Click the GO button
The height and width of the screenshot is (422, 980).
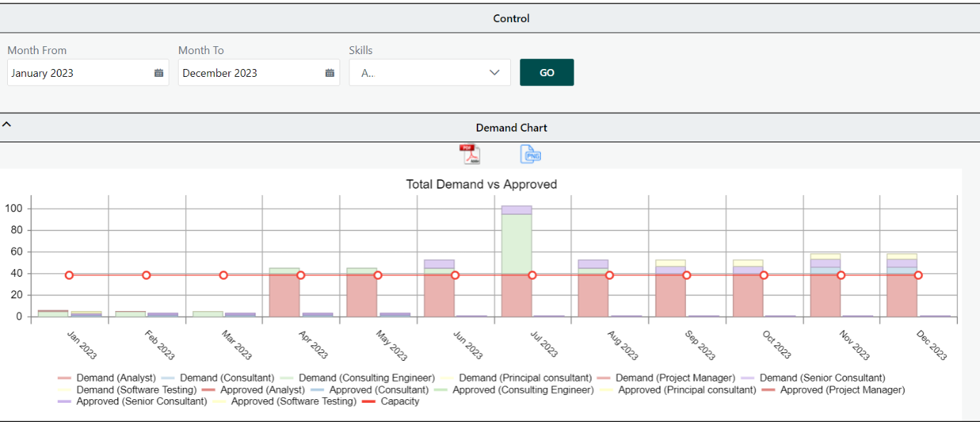click(547, 73)
